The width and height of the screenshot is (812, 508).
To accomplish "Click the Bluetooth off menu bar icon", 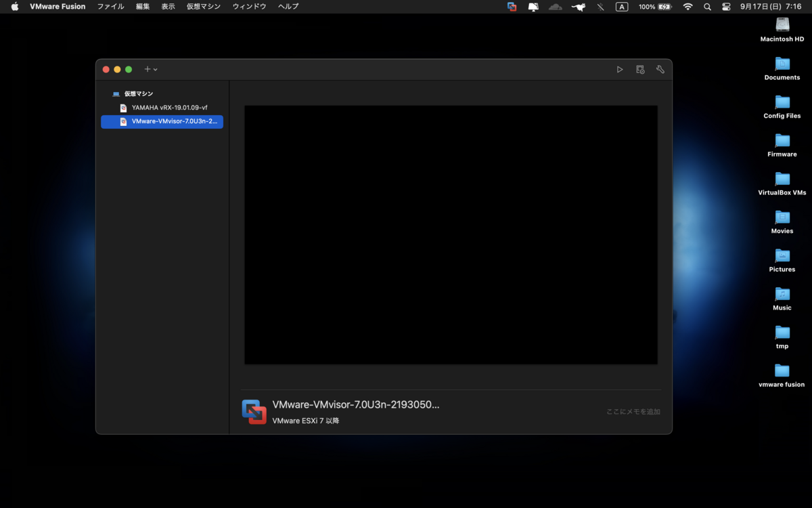I will 600,7.
